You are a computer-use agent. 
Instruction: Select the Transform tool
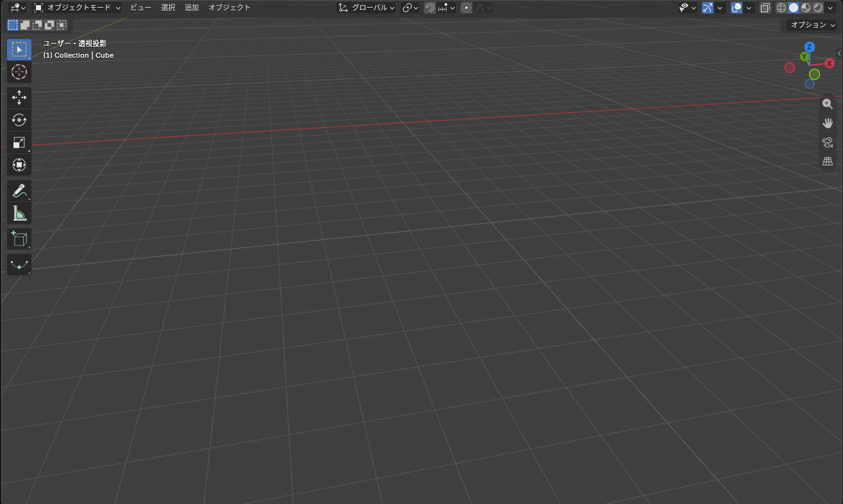19,165
